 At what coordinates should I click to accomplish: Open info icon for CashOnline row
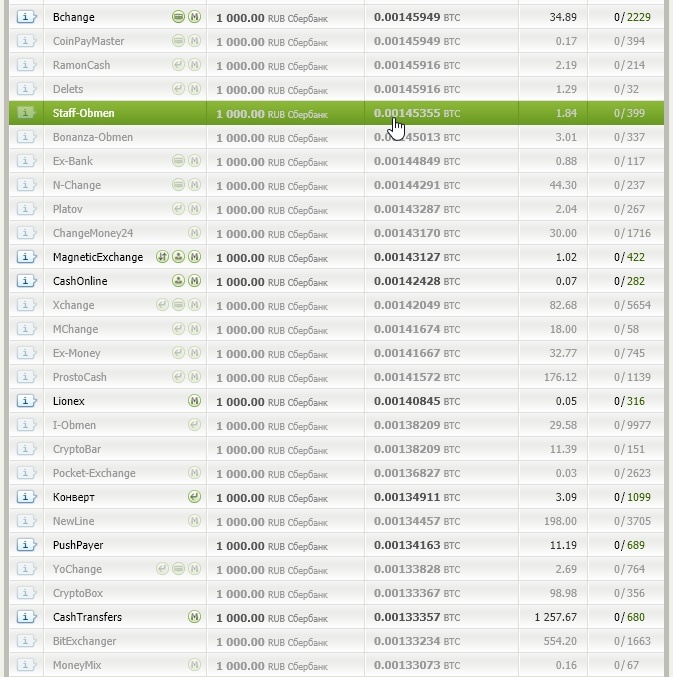(26, 281)
